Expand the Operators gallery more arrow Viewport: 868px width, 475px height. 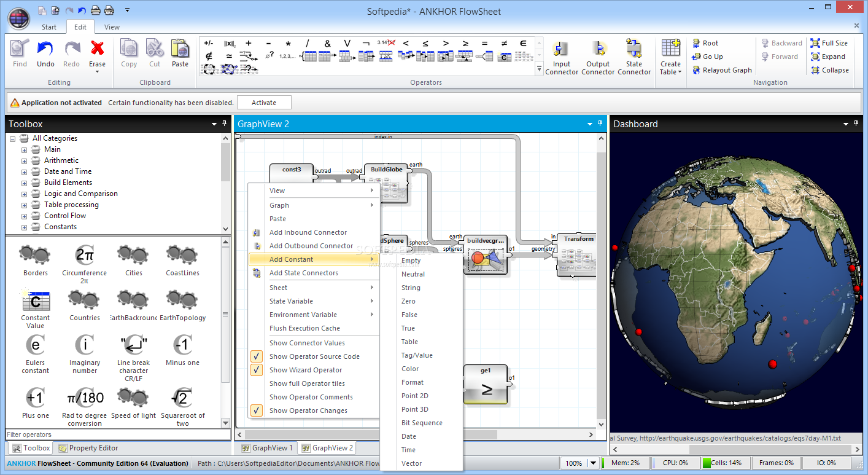pyautogui.click(x=539, y=69)
